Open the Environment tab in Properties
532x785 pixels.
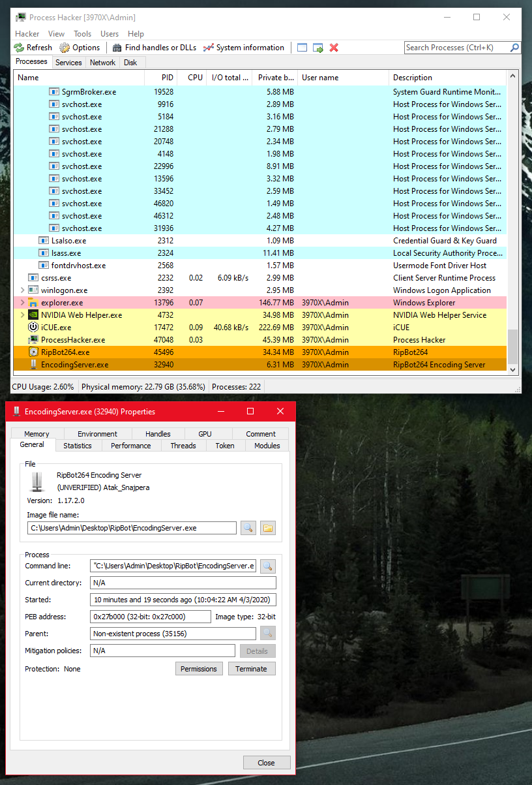[x=97, y=434]
